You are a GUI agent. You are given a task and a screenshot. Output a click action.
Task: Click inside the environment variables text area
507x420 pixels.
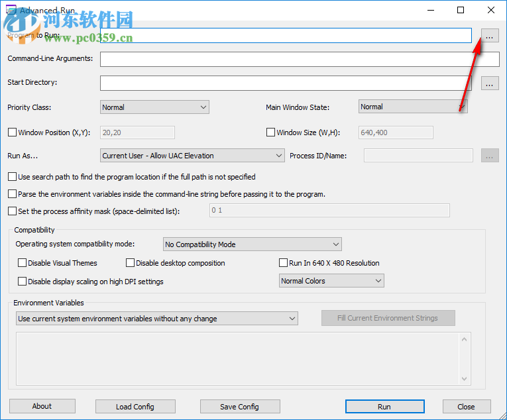(238, 358)
